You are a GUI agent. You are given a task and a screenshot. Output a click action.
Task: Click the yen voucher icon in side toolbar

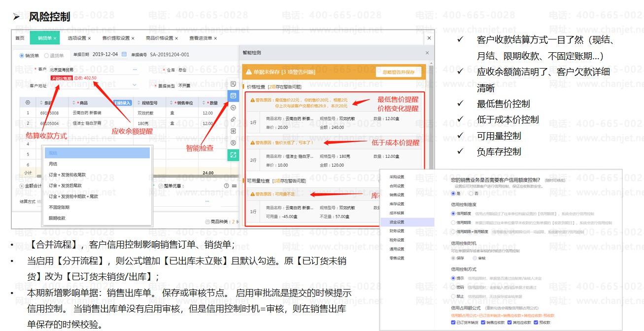[233, 131]
